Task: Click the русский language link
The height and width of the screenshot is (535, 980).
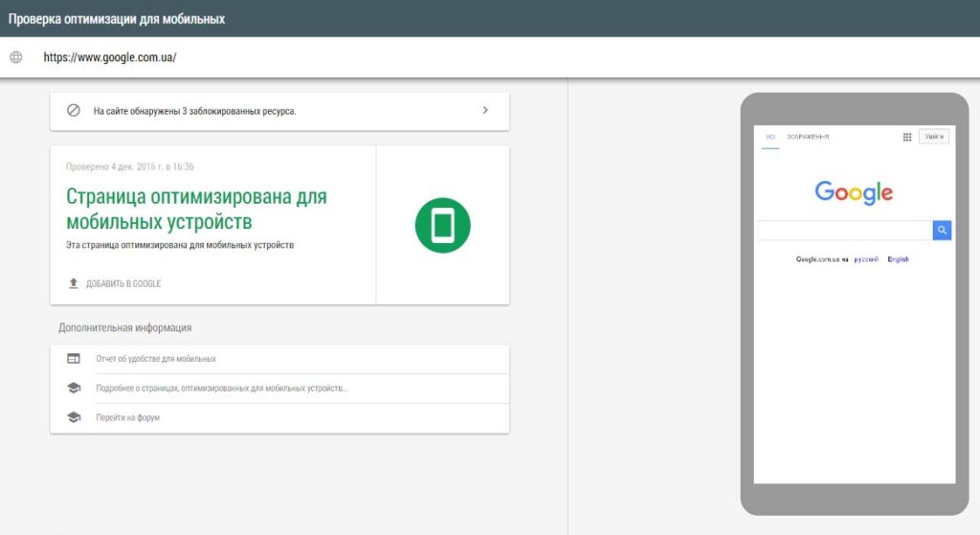Action: tap(866, 259)
